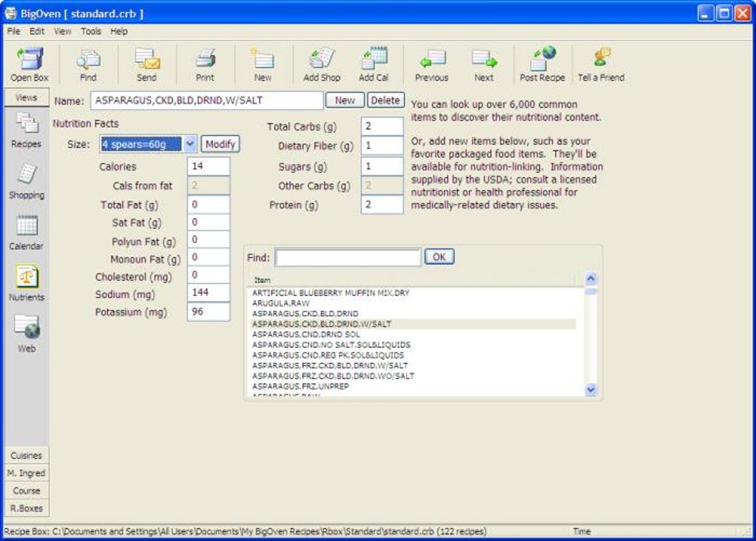Click the Dietary Fiber value field
756x541 pixels.
pos(382,145)
